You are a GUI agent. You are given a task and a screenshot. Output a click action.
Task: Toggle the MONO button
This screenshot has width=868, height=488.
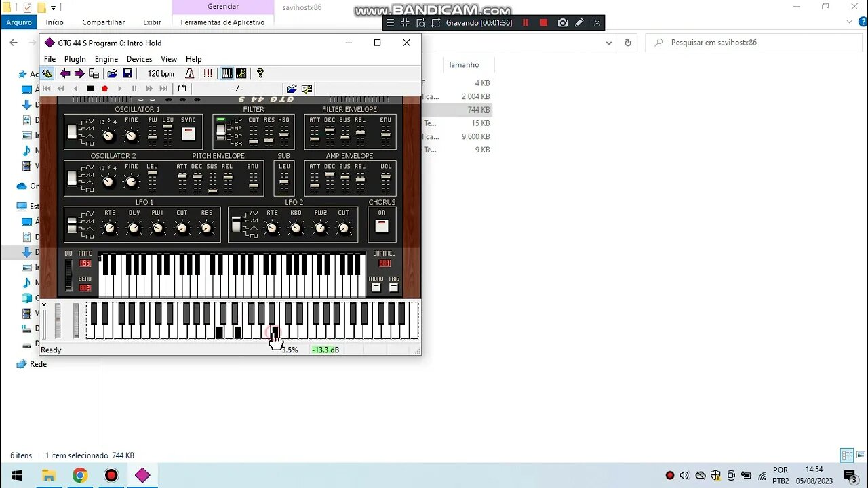click(376, 288)
